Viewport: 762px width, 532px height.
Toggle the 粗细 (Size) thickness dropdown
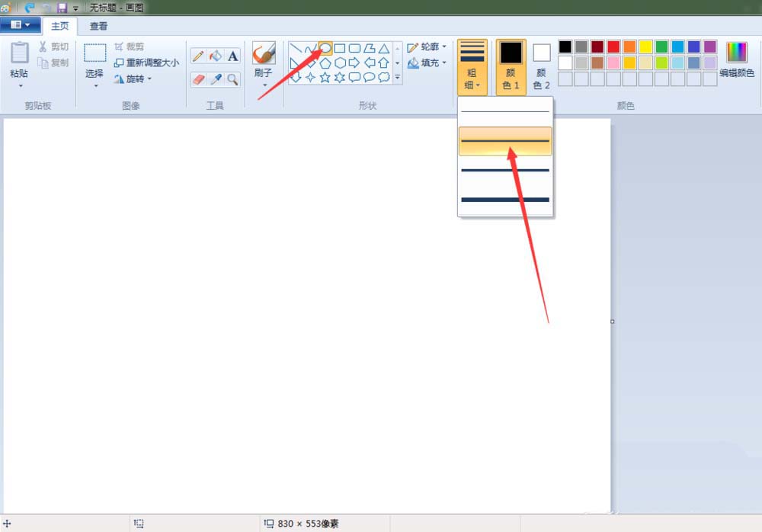tap(472, 66)
